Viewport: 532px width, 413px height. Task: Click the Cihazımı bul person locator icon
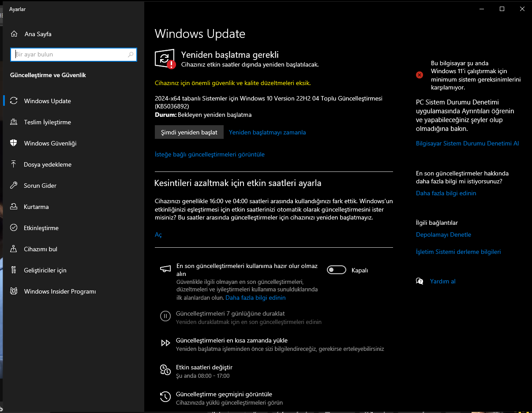coord(14,249)
